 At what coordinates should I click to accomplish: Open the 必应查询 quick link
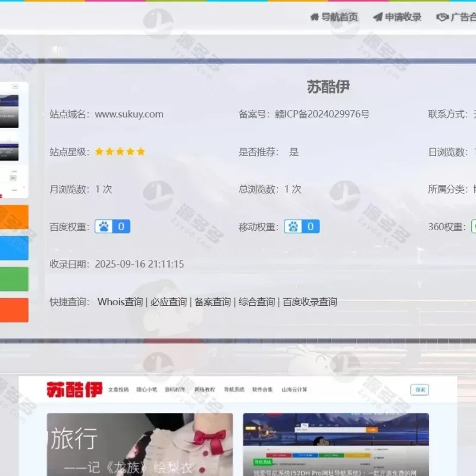[x=168, y=302]
